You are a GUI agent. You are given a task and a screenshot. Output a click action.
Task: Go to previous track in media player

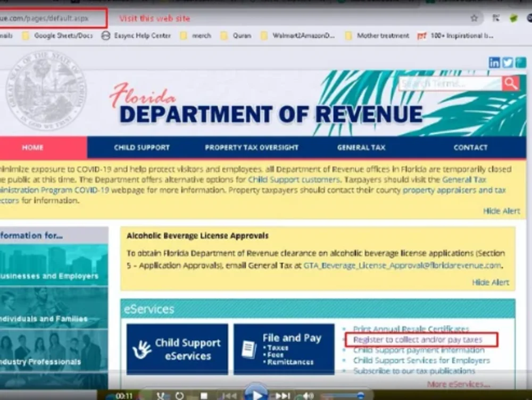coord(229,396)
